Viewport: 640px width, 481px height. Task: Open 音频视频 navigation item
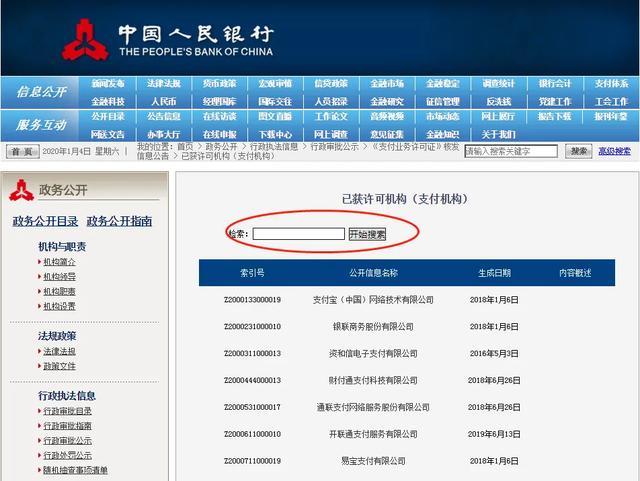(387, 117)
